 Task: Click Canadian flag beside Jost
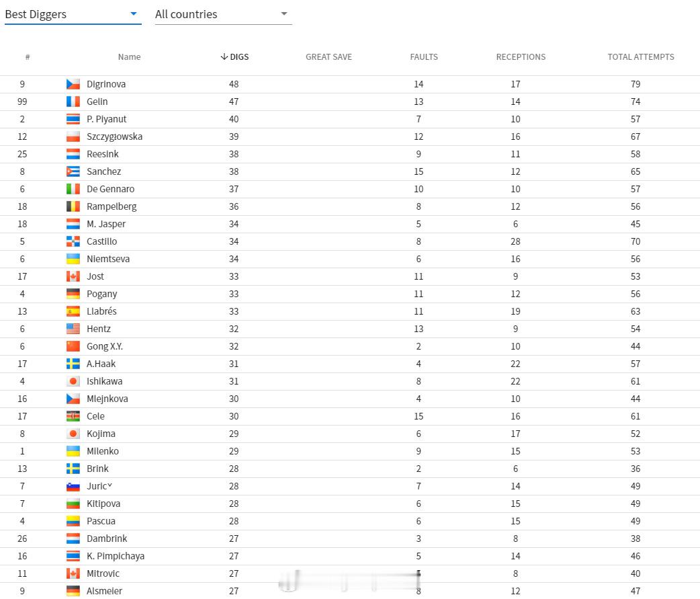[x=73, y=276]
